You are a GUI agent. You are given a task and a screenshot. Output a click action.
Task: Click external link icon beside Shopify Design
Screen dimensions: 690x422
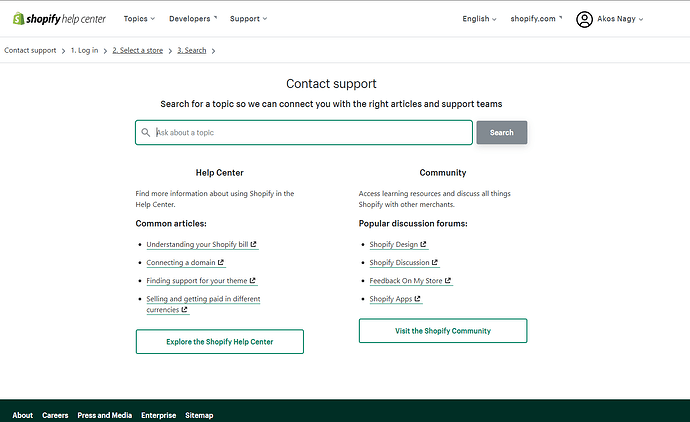pos(424,244)
